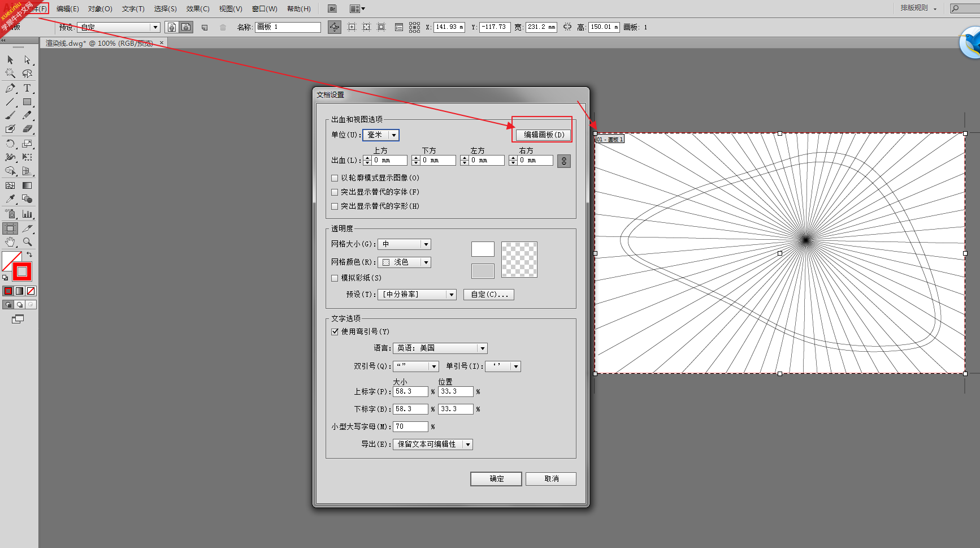Select the Lasso tool
The height and width of the screenshot is (548, 980).
pyautogui.click(x=27, y=74)
